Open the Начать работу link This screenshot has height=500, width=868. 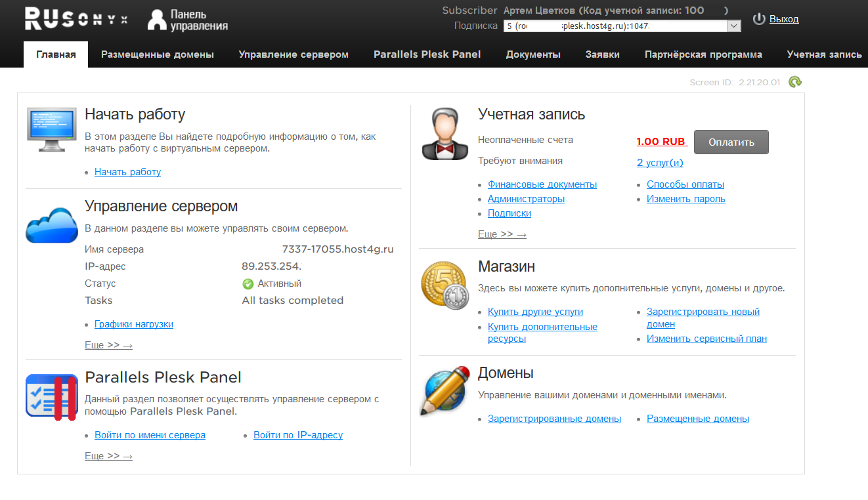tap(127, 172)
